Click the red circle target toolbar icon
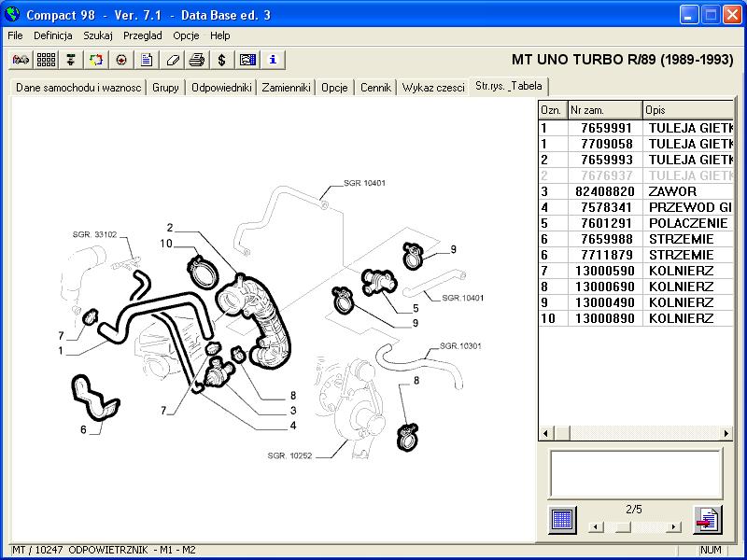747x560 pixels. [121, 60]
